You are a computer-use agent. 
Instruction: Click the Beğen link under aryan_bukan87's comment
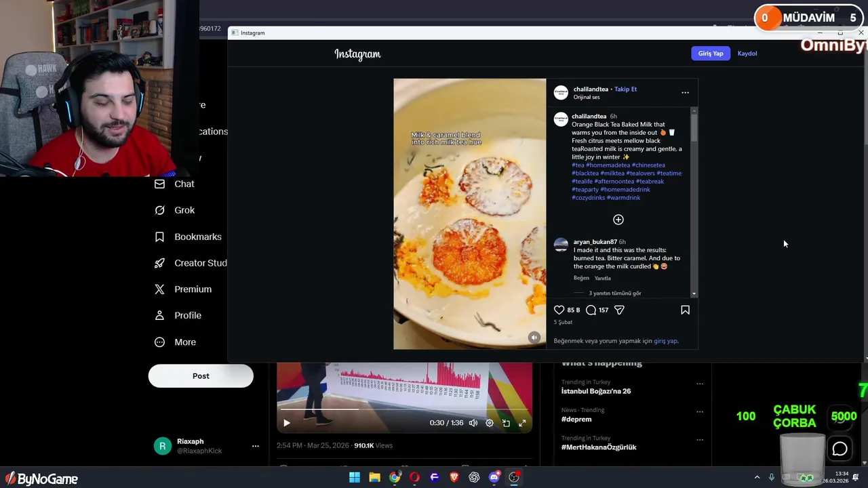tap(581, 278)
